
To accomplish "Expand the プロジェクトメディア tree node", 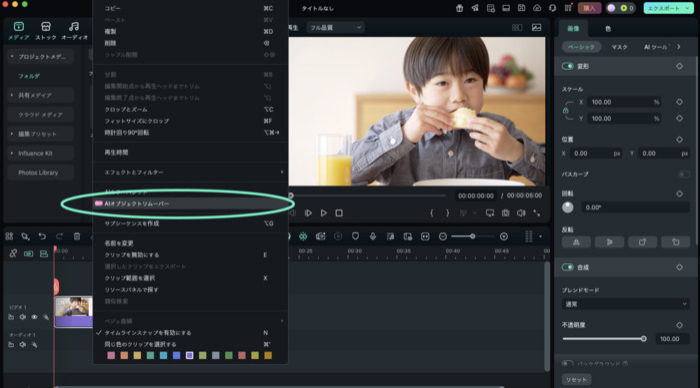I will (x=12, y=57).
